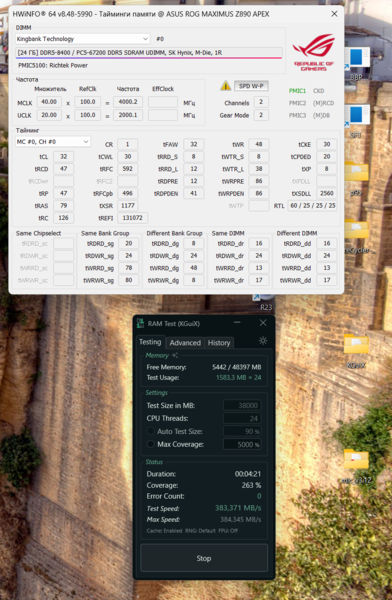
Task: Close the HWiNFO memory timings window
Action: (334, 14)
